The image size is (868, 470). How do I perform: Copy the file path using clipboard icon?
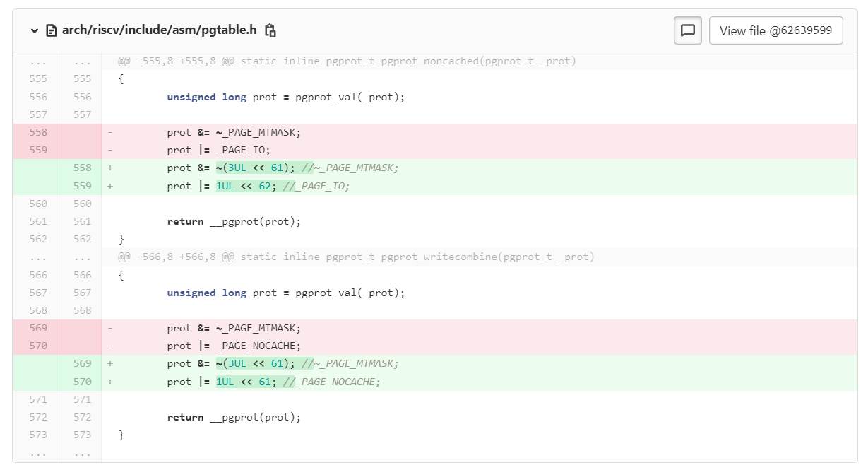coord(270,30)
